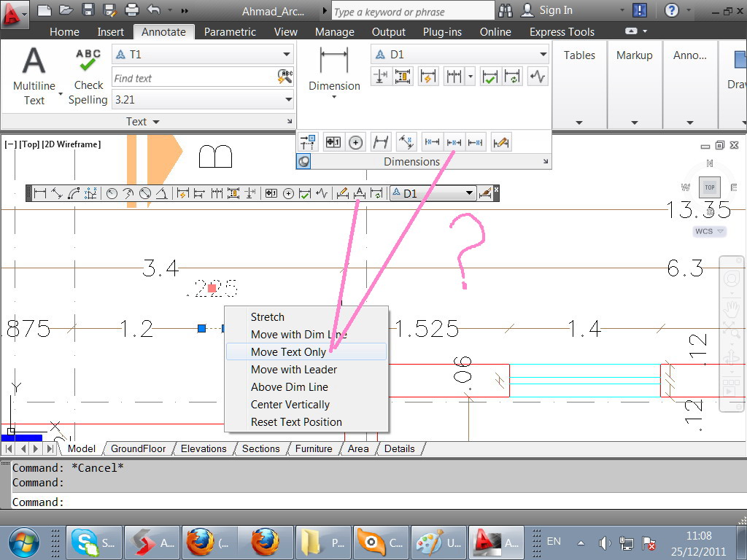The image size is (747, 560).
Task: Choose Center Vertically from context menu
Action: 306,405
